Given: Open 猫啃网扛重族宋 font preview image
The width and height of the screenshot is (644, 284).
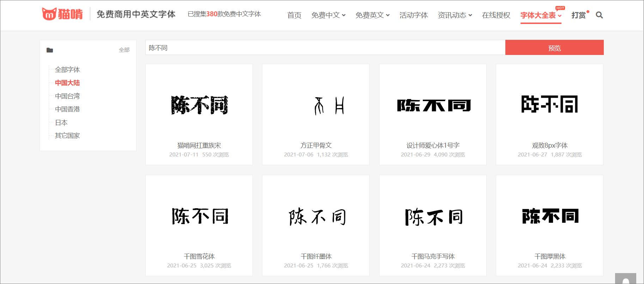Looking at the screenshot, I should pos(199,105).
